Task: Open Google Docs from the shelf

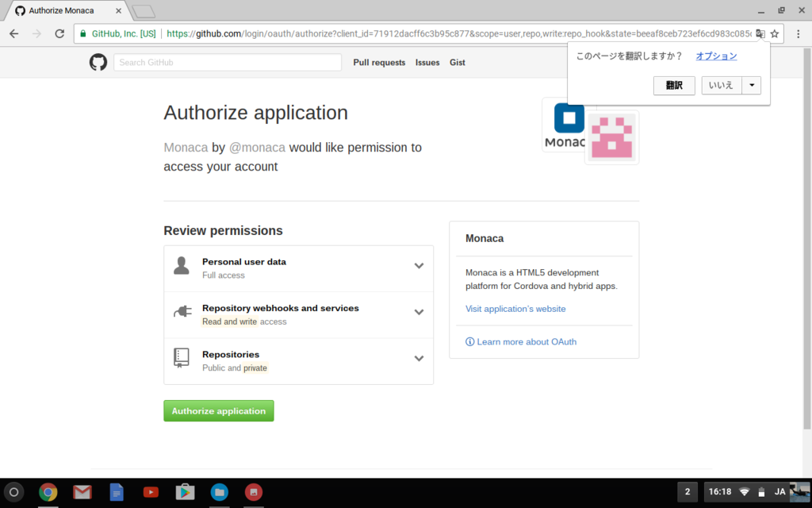Action: point(117,492)
